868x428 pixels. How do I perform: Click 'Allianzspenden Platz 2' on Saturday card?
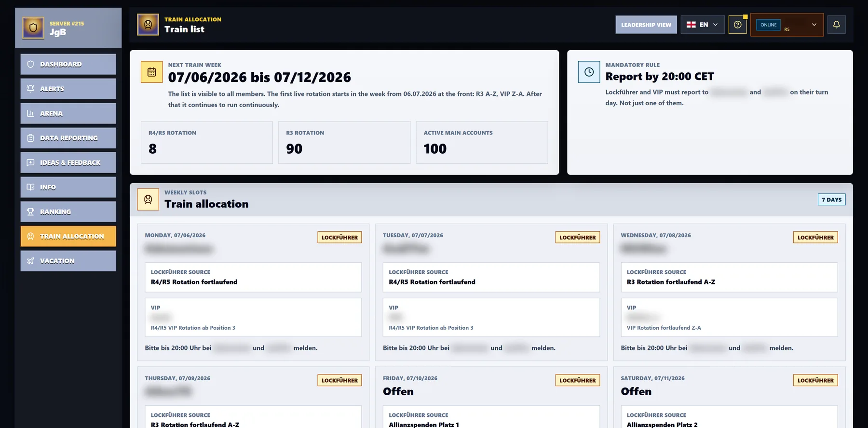(662, 425)
